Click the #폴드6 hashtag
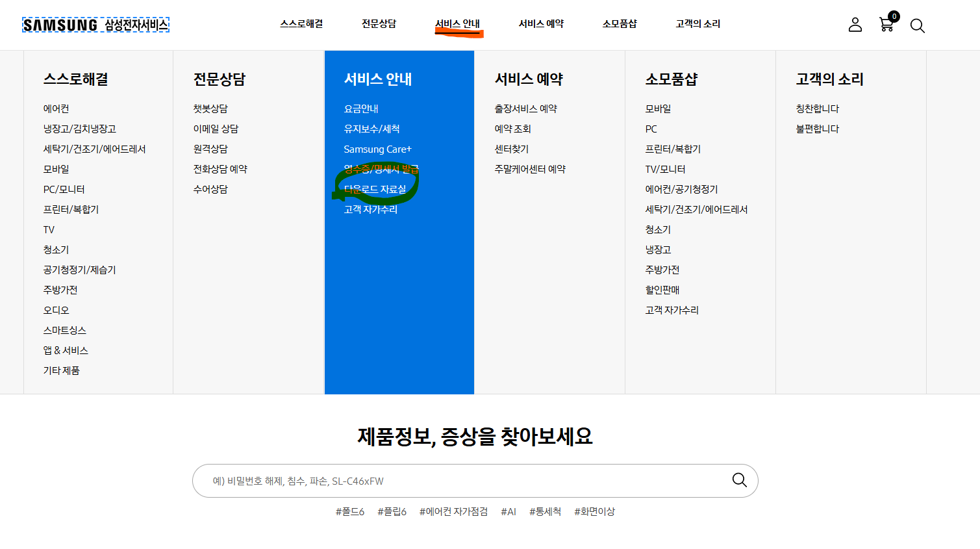The width and height of the screenshot is (980, 549). pos(350,511)
